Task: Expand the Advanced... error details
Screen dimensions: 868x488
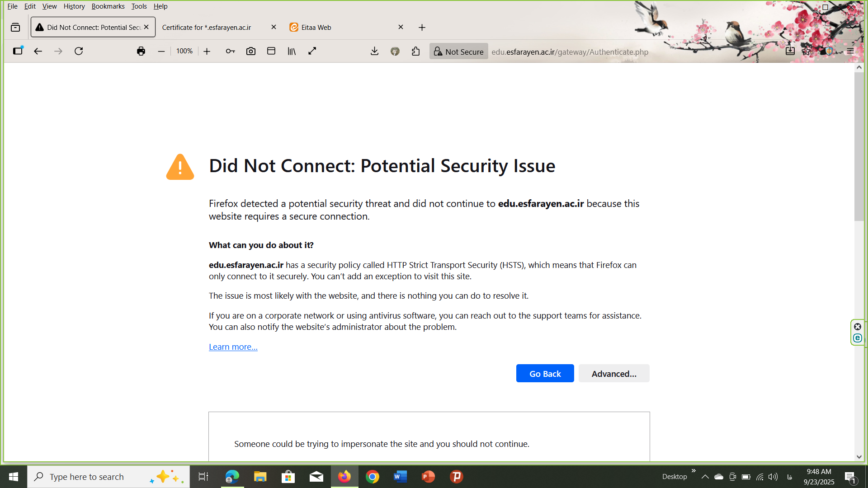Action: 613,374
